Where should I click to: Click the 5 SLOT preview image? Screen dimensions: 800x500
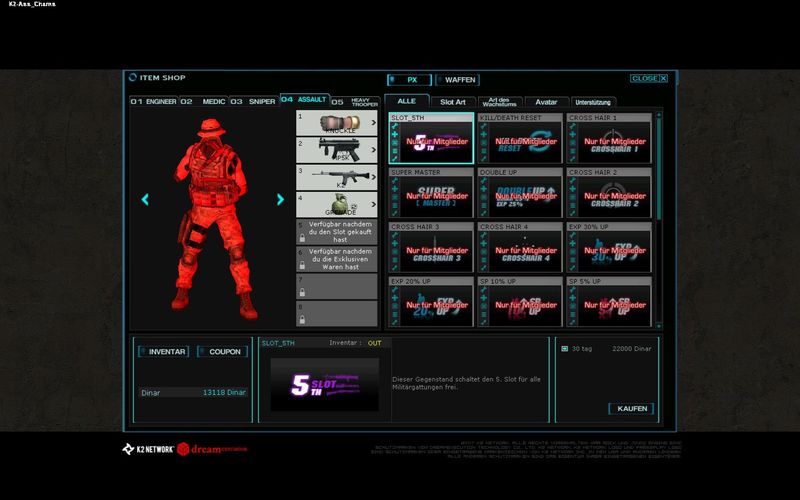324,385
